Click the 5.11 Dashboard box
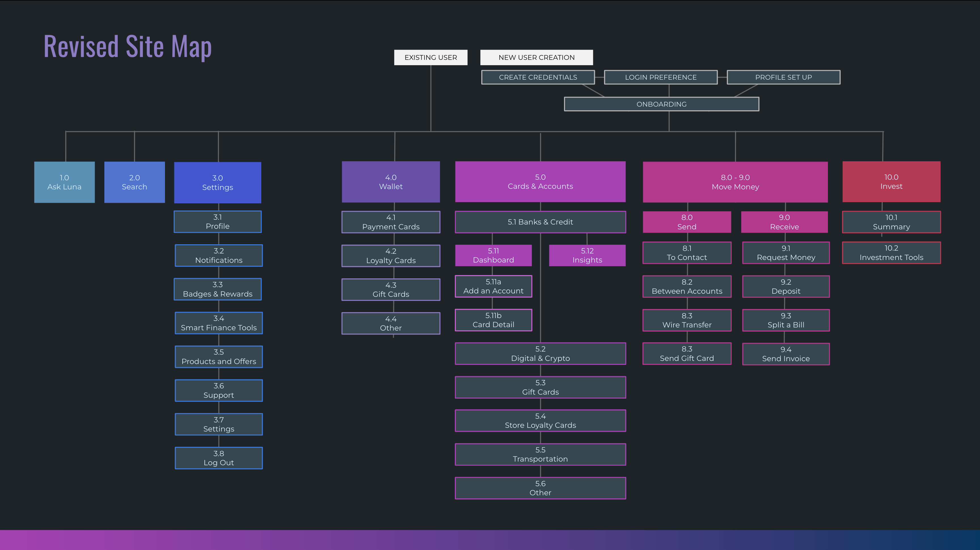Image resolution: width=980 pixels, height=550 pixels. [x=493, y=255]
